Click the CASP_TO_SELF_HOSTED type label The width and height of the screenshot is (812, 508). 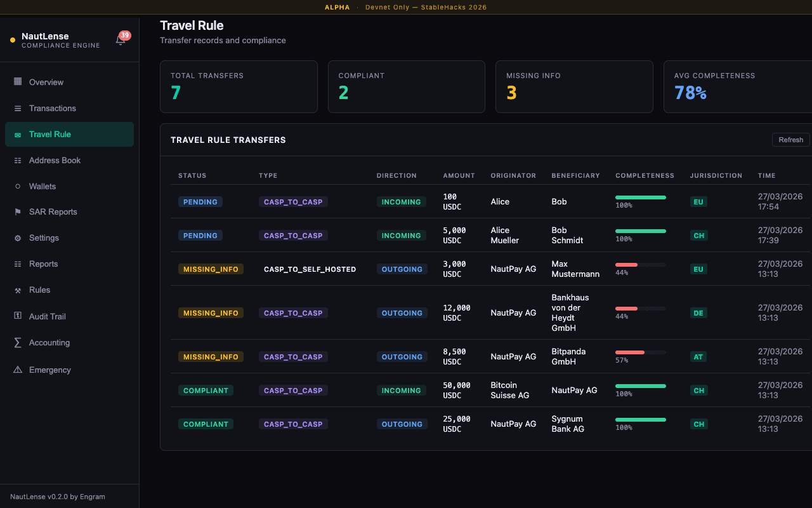pyautogui.click(x=310, y=269)
